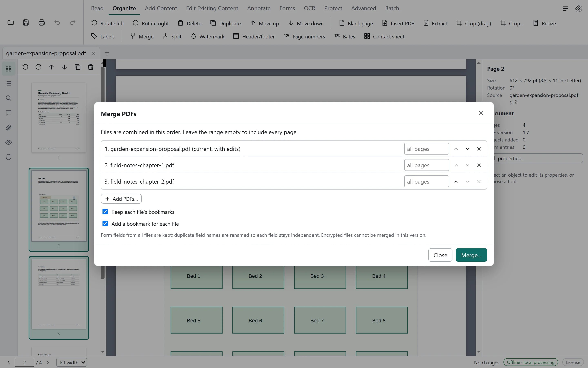The height and width of the screenshot is (368, 588).
Task: Click the Add PDFs... button
Action: point(121,199)
